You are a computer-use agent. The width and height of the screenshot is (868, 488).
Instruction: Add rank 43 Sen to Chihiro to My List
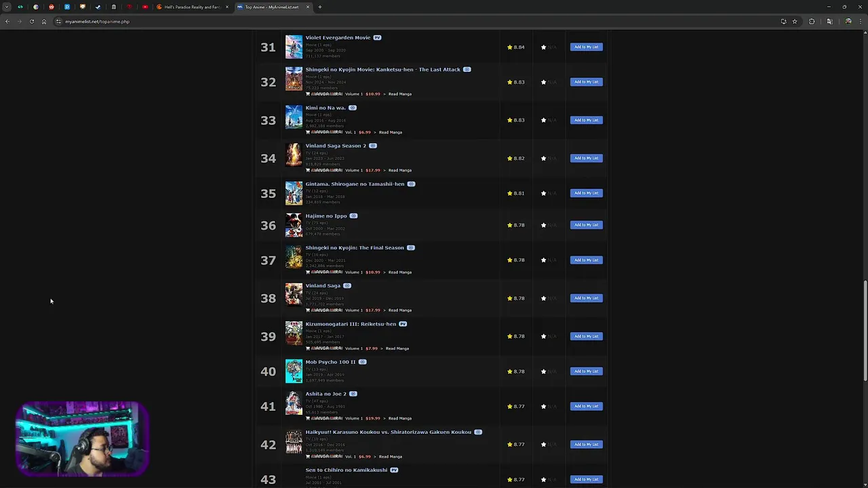click(587, 479)
